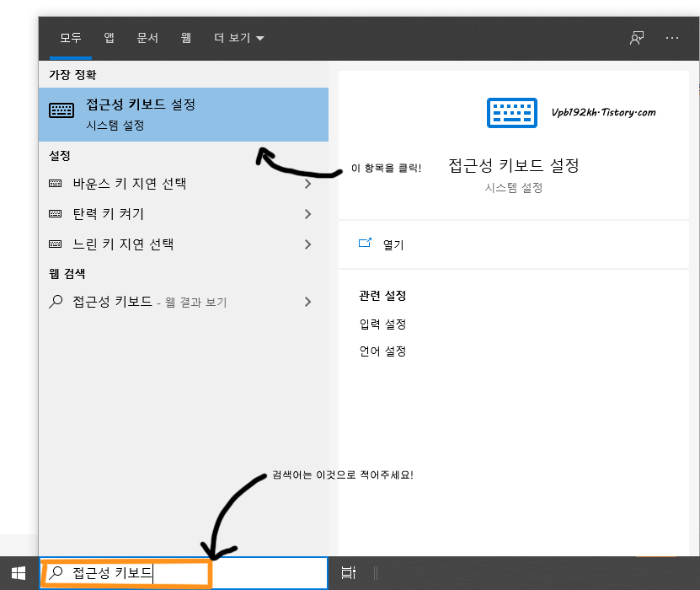Select the 탄력 키 켜기 result
The height and width of the screenshot is (590, 700).
(x=184, y=214)
